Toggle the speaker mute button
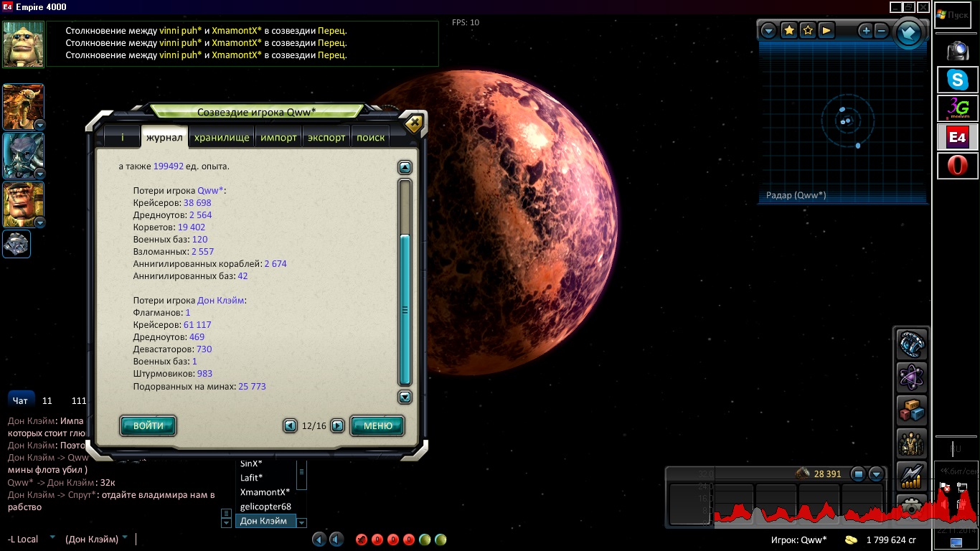 (336, 540)
